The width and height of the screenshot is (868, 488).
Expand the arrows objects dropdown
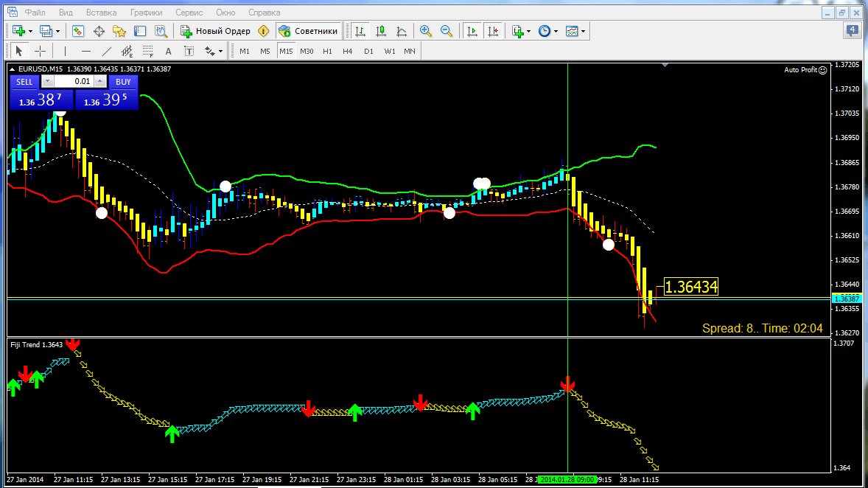pos(220,51)
